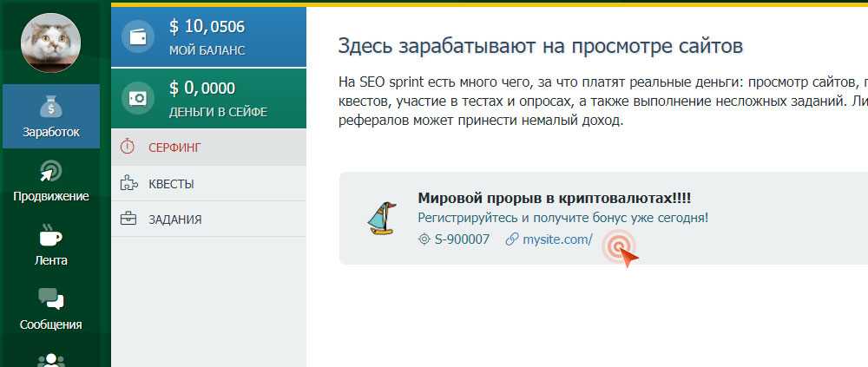The height and width of the screenshot is (367, 868).
Task: Open Продвижение via its target icon
Action: (x=50, y=170)
